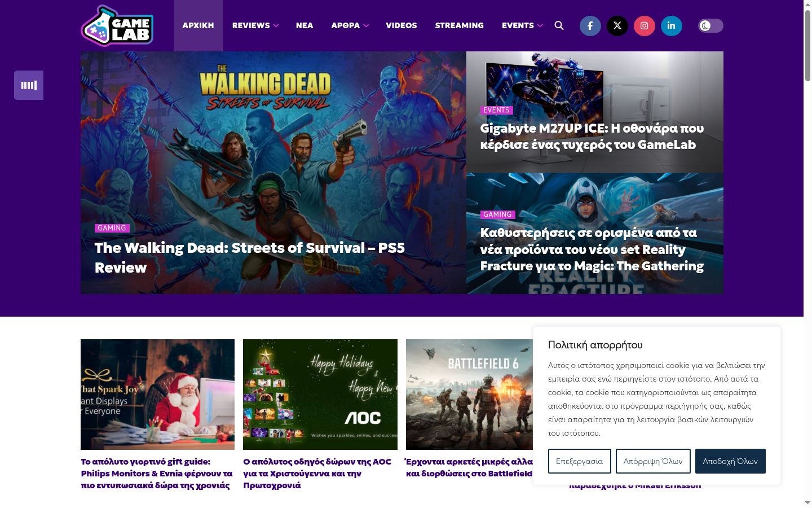Open the Instagram social icon

pyautogui.click(x=645, y=25)
